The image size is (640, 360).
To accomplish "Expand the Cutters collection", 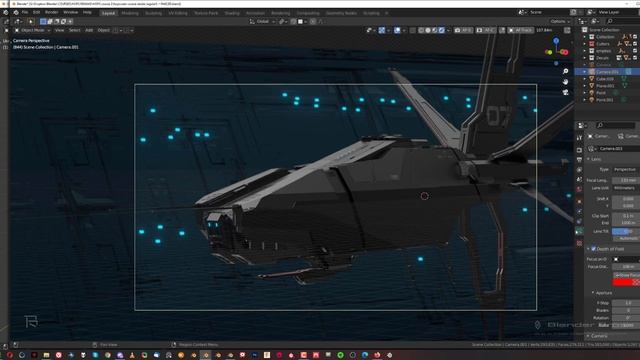I will tap(584, 44).
